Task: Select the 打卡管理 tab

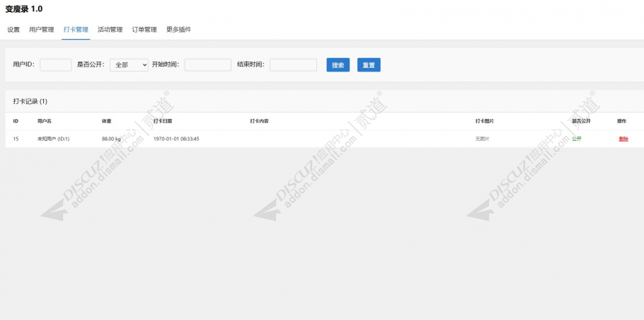Action: [76, 30]
